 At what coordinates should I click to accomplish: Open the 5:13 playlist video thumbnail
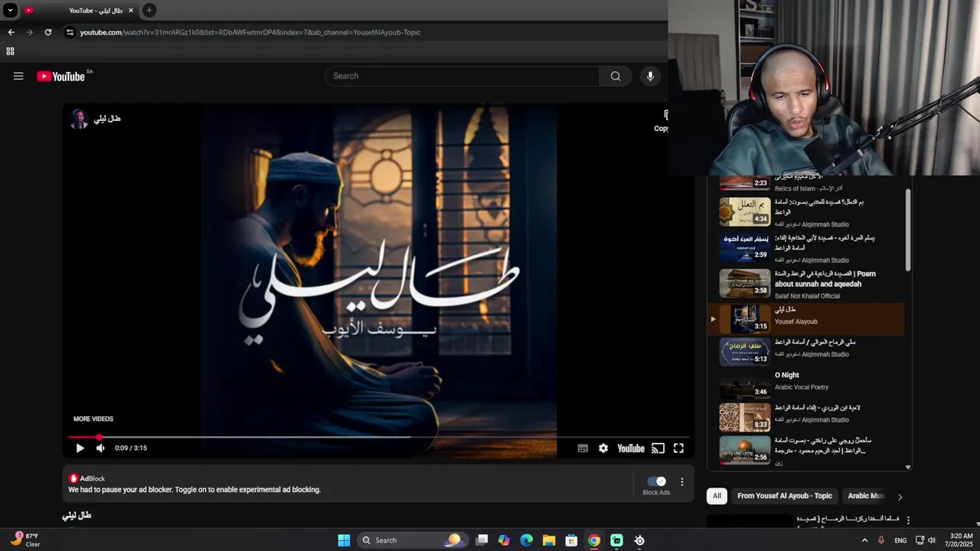[745, 352]
